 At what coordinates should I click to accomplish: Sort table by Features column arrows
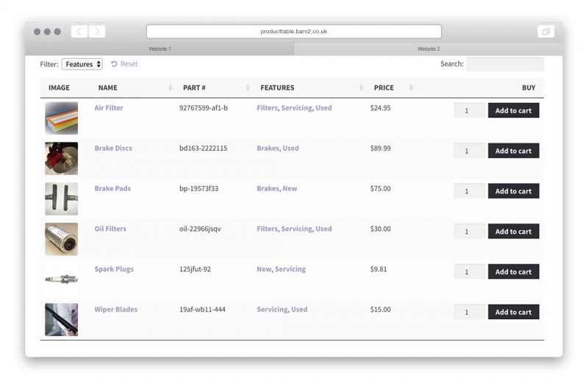point(361,88)
